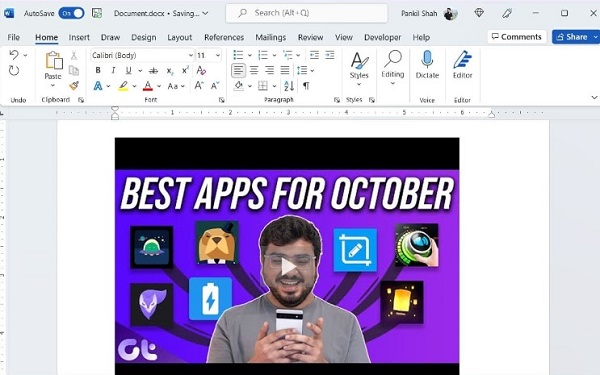Clear all formatting
600x375 pixels.
tap(201, 70)
